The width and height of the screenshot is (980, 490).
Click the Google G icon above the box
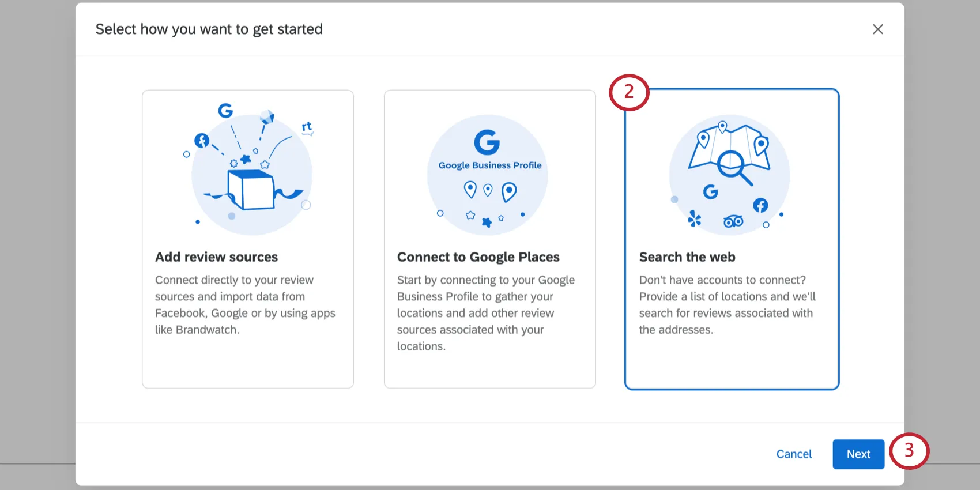(225, 110)
